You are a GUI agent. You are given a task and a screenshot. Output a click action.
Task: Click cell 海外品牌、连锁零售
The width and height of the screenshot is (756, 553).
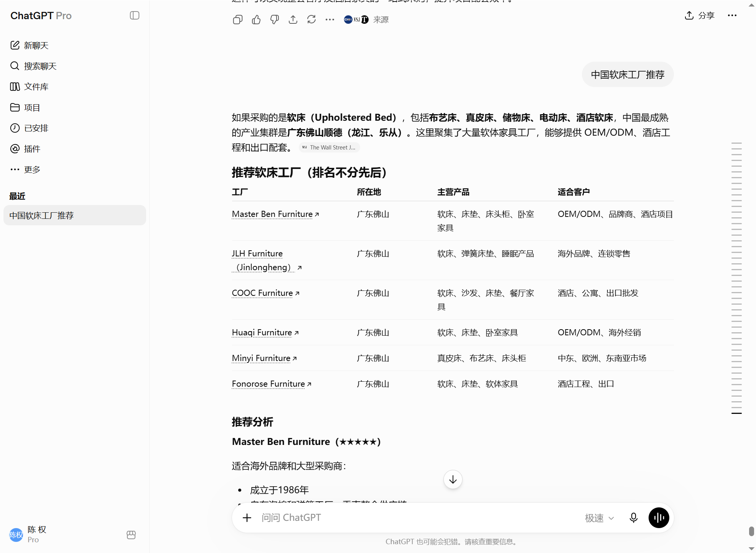click(594, 254)
